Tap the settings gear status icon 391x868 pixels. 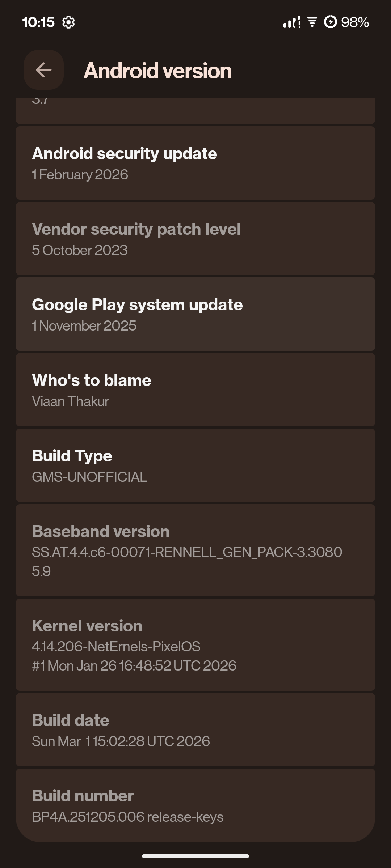click(68, 22)
